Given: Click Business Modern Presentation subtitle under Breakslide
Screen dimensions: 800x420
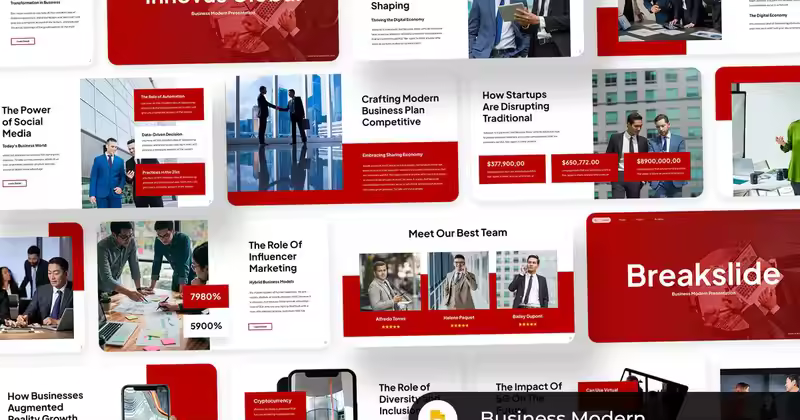Looking at the screenshot, I should point(704,293).
